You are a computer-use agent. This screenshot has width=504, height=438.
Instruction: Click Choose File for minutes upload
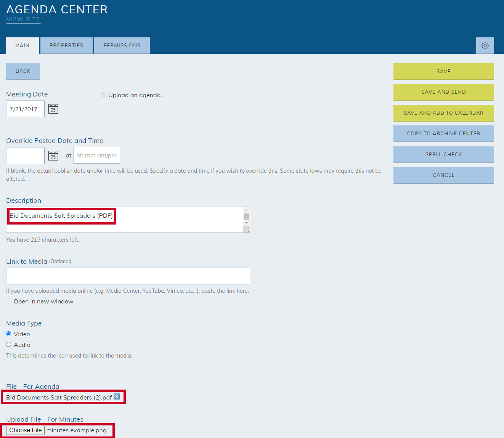(x=26, y=430)
